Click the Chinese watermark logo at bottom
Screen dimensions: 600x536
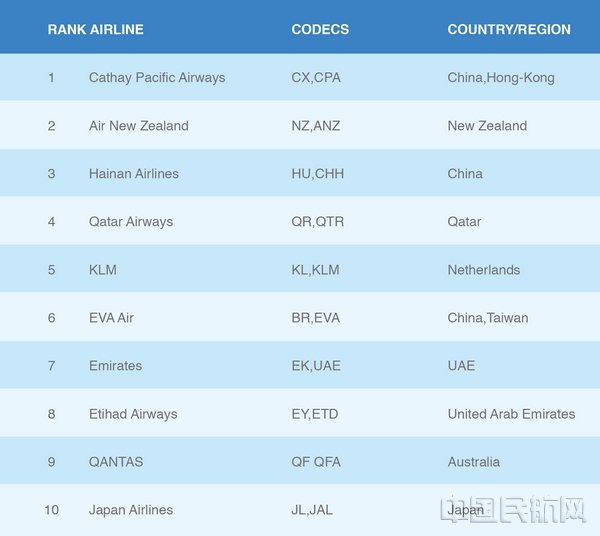pos(513,509)
